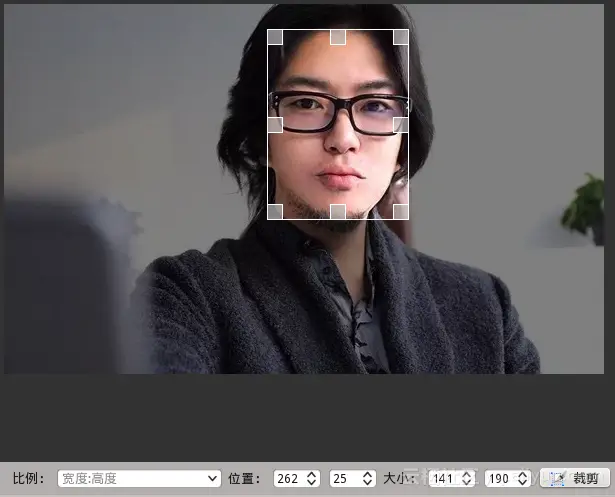Image resolution: width=615 pixels, height=497 pixels.
Task: Click the stepper arrows of the 25 field
Action: (x=367, y=479)
